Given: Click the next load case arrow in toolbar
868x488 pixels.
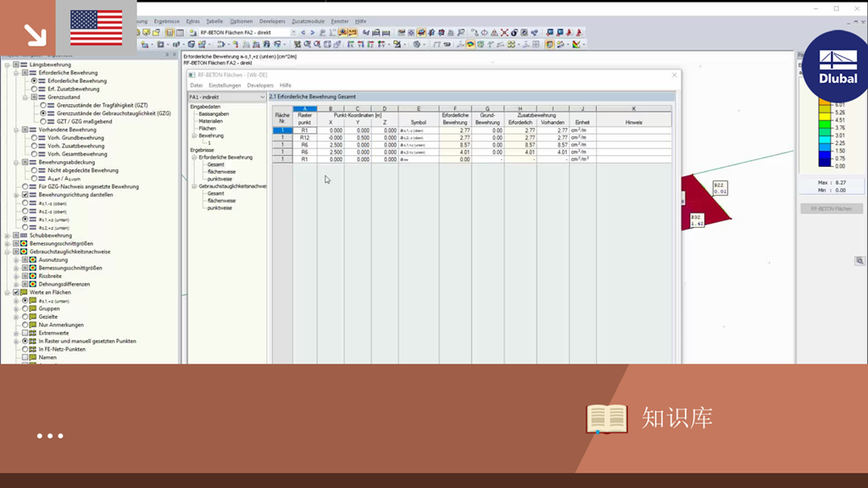Looking at the screenshot, I should point(312,33).
